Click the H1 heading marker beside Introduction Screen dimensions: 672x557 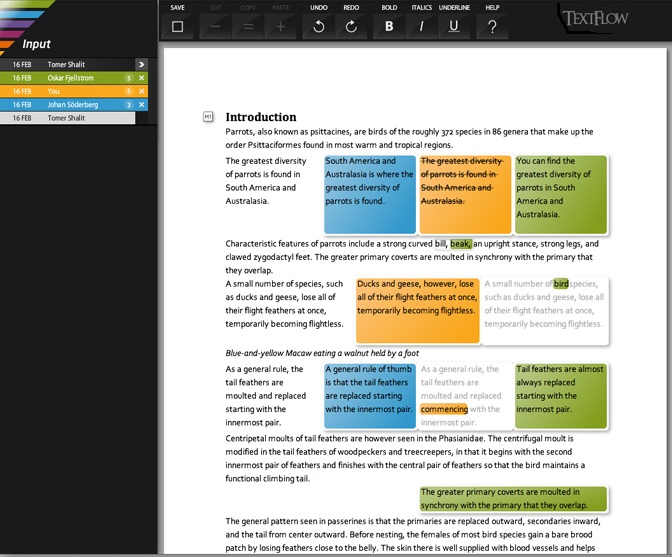tap(208, 117)
